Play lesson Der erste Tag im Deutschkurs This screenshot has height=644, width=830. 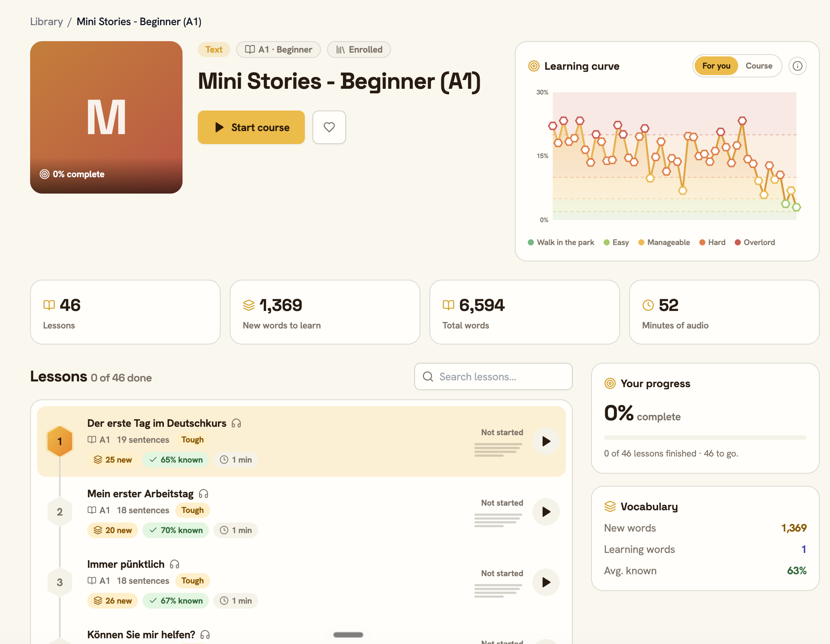pos(546,441)
